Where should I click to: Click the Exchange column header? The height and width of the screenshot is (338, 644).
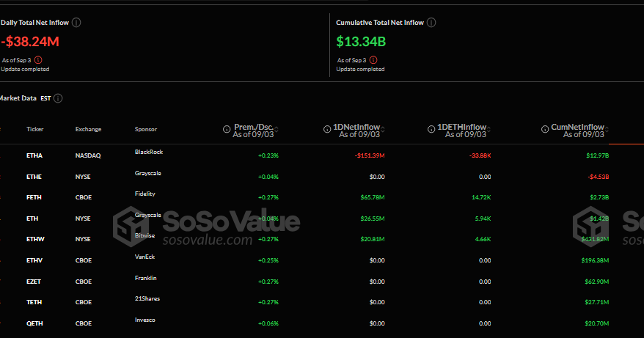88,130
